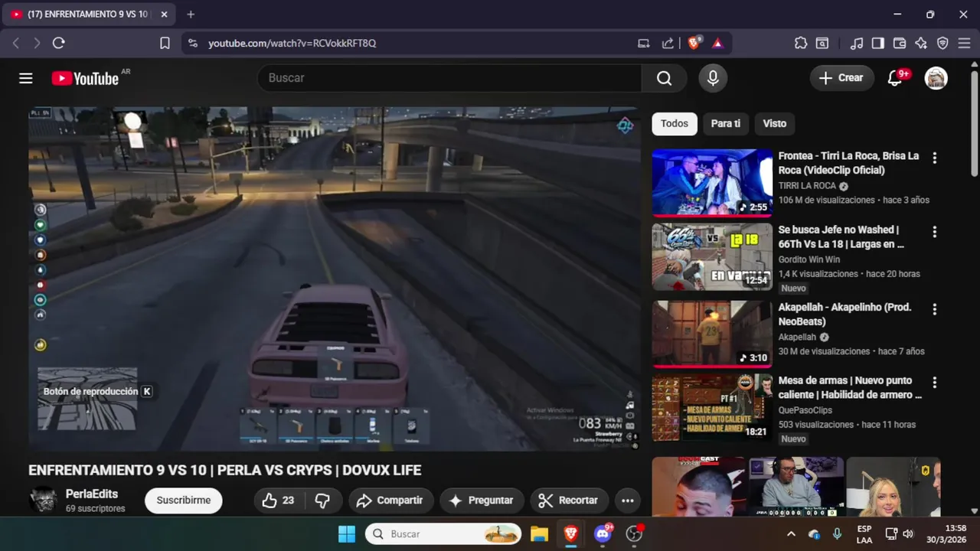980x551 pixels.
Task: Open Mesa de armas video thumbnail
Action: pyautogui.click(x=712, y=407)
